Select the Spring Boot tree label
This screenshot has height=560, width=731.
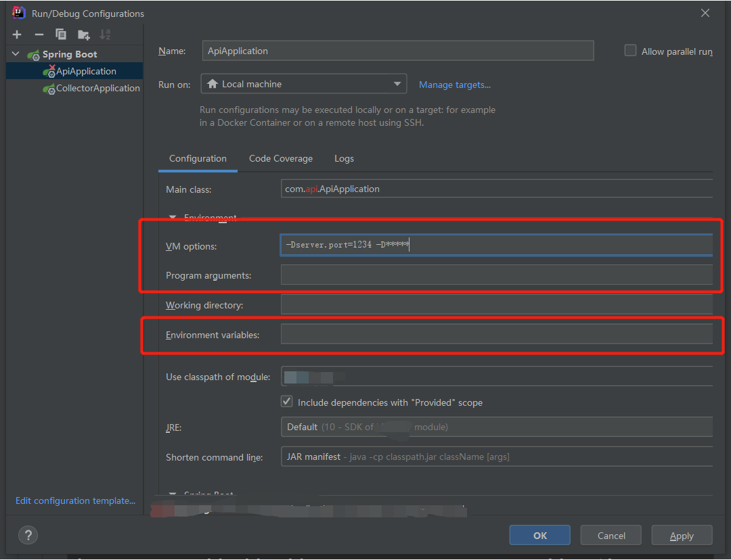[70, 55]
